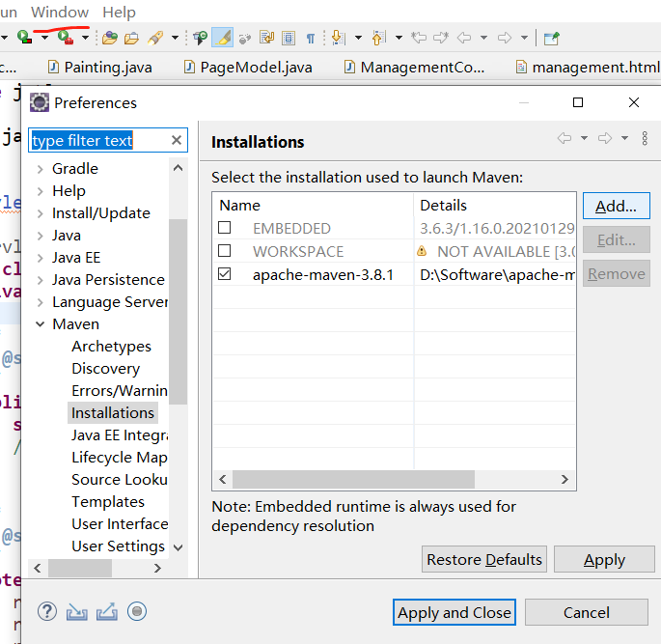Viewport: 661px width, 644px height.
Task: Collapse the Maven tree node
Action: click(x=41, y=324)
